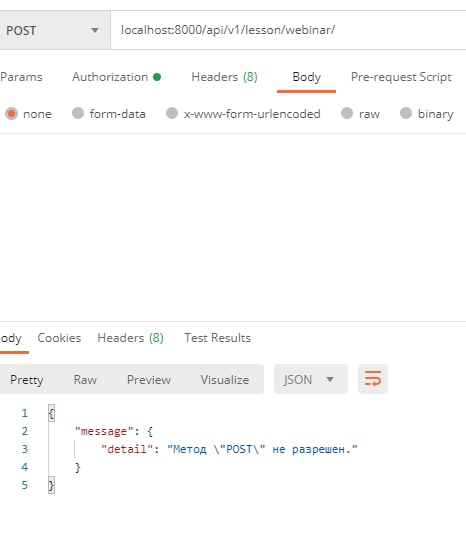Collapse the JSON object on line 1

coord(51,413)
